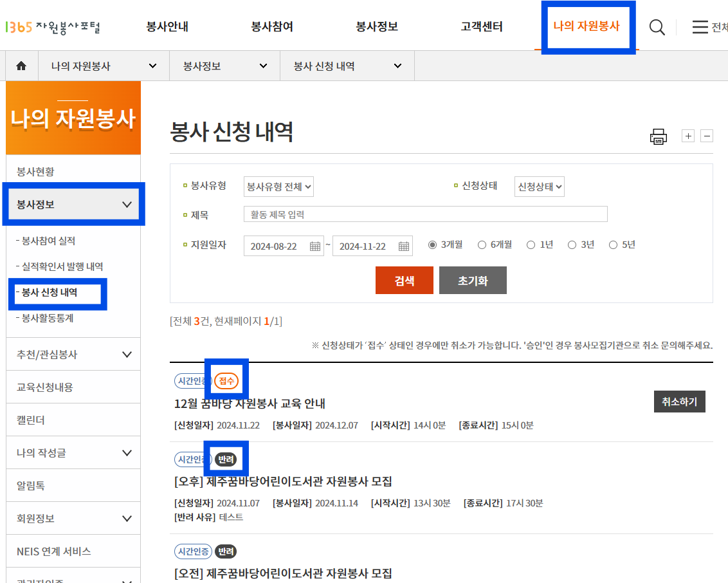The height and width of the screenshot is (583, 728).
Task: Open the search magnifier icon
Action: pos(657,27)
